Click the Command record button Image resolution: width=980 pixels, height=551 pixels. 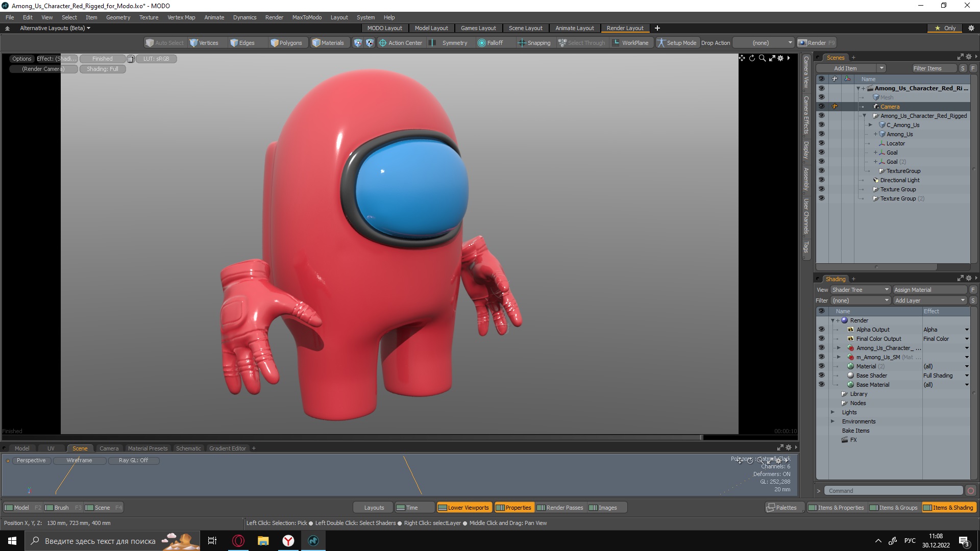coord(971,491)
